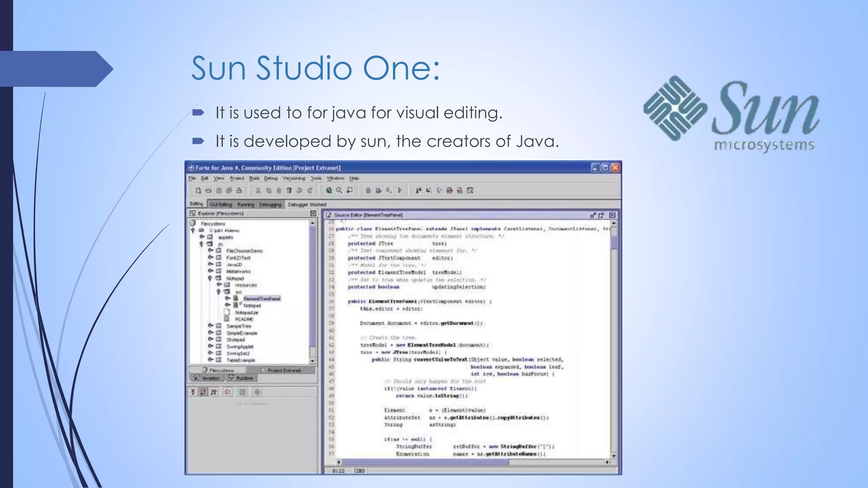Click the Cut scissors toolbar icon
This screenshot has height=488, width=868.
pyautogui.click(x=258, y=191)
